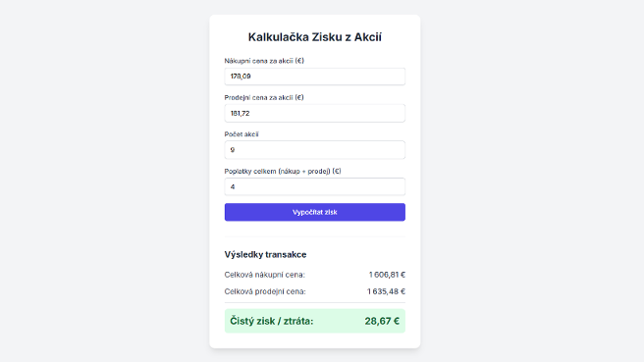Click the Prodejní cena za akcii label
The width and height of the screenshot is (644, 362).
(264, 98)
